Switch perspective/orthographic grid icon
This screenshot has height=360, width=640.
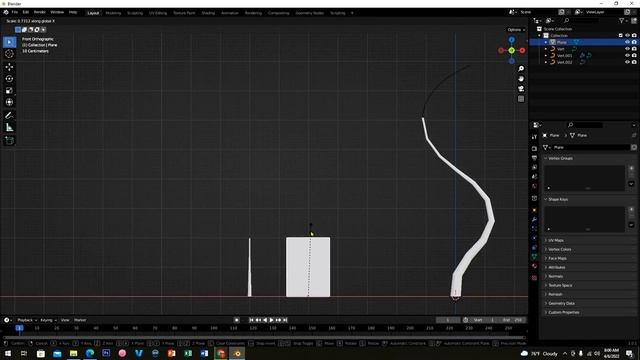pyautogui.click(x=521, y=99)
